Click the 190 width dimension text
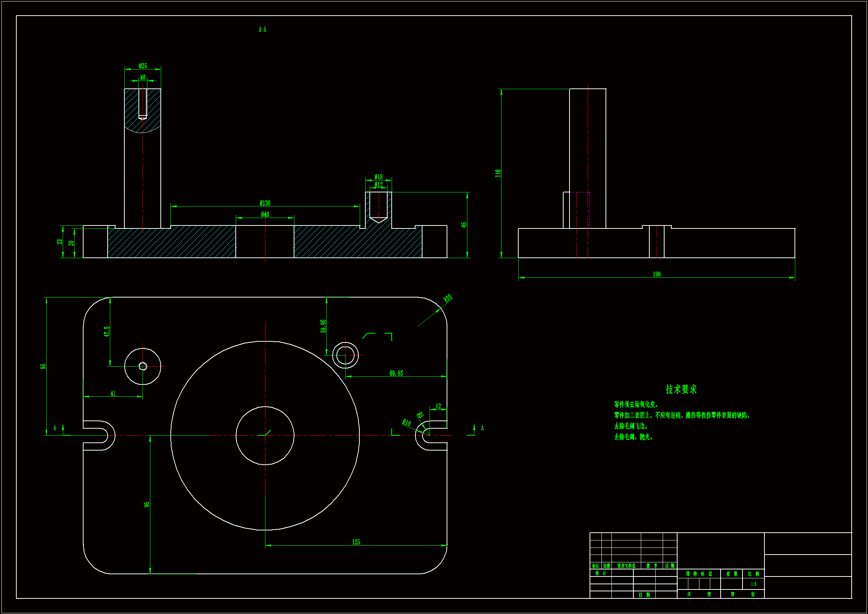Viewport: 868px width, 614px height. pyautogui.click(x=657, y=274)
